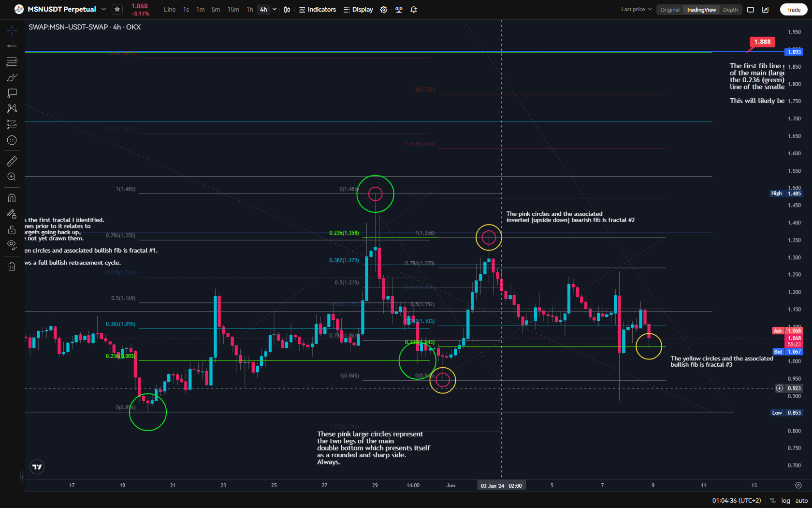Select the brush drawing tool

pyautogui.click(x=12, y=77)
